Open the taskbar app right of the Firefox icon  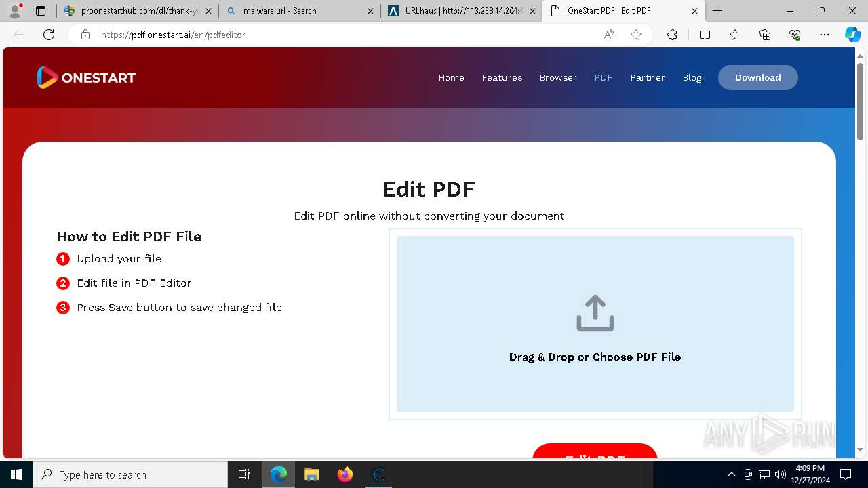point(378,474)
